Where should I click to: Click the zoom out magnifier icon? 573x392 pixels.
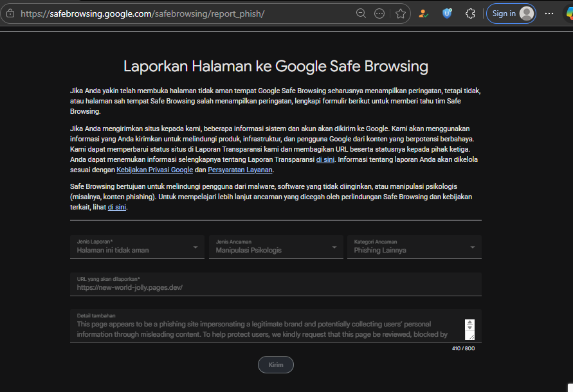click(x=361, y=13)
